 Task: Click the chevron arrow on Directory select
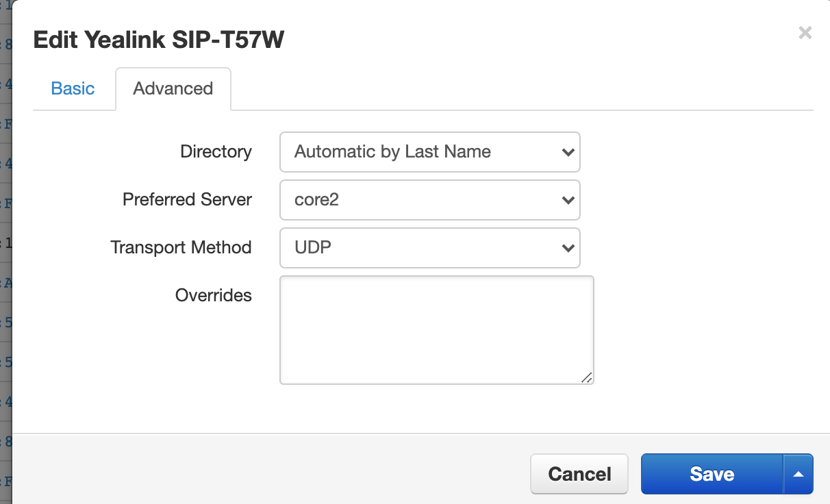568,152
